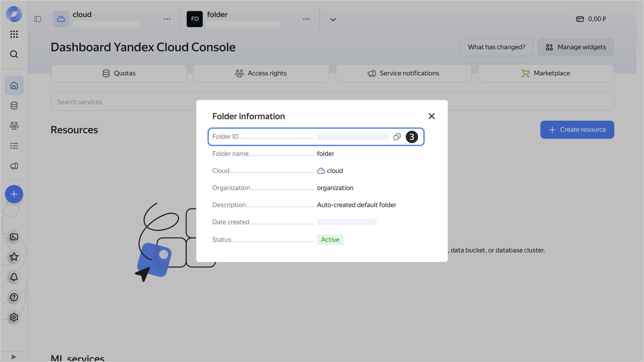Click the megaphone notifications sidebar icon
The height and width of the screenshot is (362, 644).
coord(14,166)
